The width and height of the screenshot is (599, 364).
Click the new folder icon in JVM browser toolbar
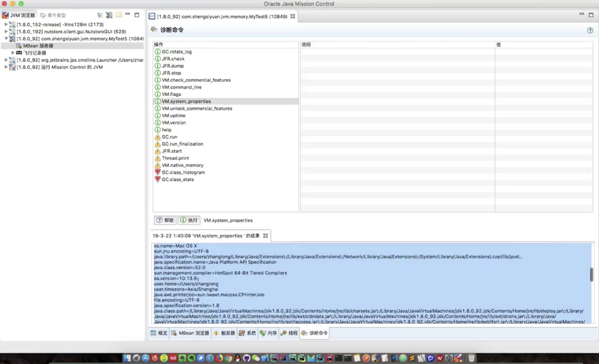(x=118, y=15)
